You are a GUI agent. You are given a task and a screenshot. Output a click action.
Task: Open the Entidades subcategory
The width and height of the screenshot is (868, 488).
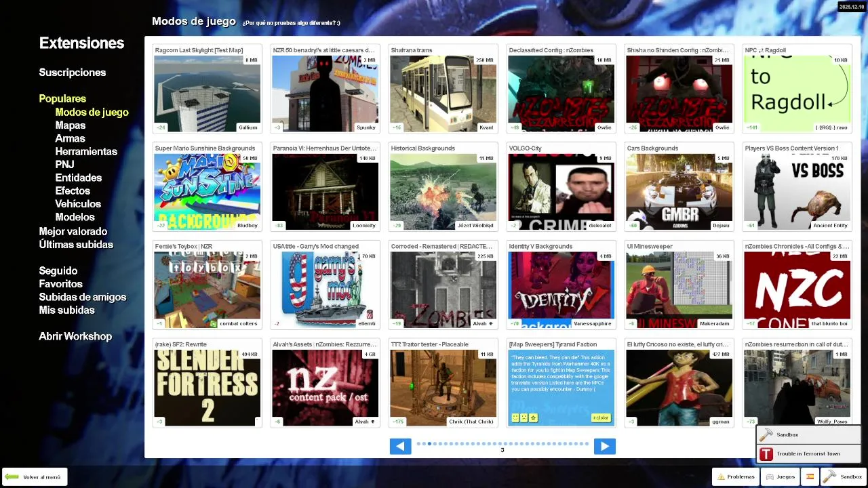pyautogui.click(x=79, y=178)
